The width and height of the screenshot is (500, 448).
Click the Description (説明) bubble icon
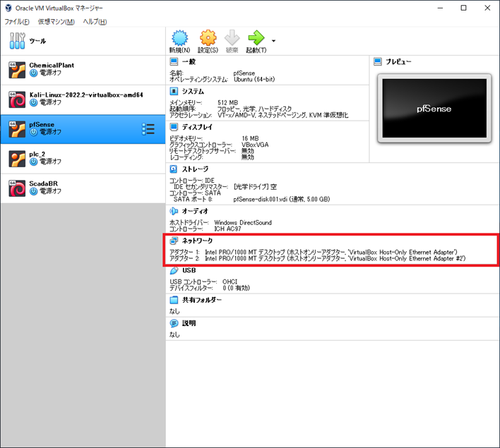[x=174, y=323]
